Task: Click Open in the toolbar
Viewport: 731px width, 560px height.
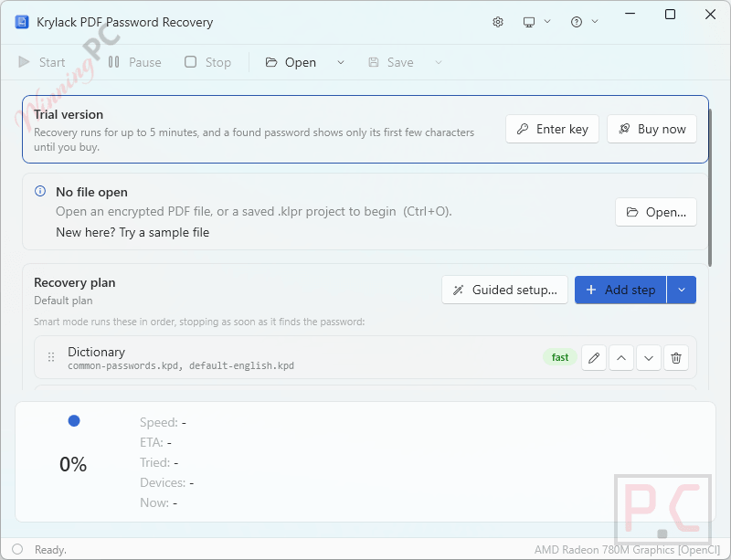Action: (x=291, y=62)
